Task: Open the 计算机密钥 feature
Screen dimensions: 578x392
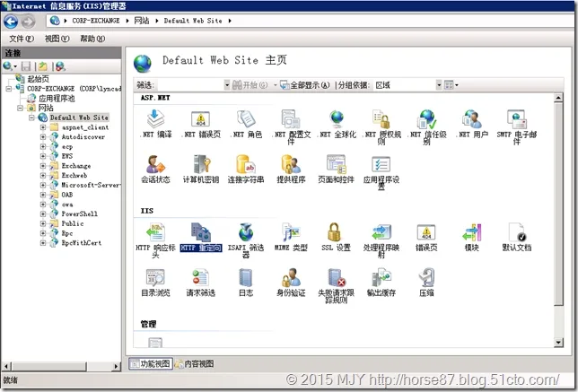Action: point(200,170)
